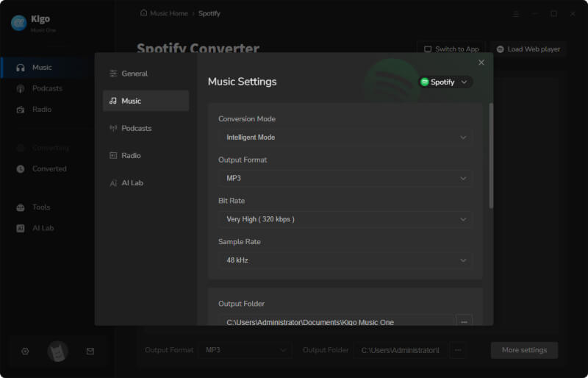Image resolution: width=588 pixels, height=378 pixels.
Task: Click the music note icon in settings
Action: click(x=113, y=101)
